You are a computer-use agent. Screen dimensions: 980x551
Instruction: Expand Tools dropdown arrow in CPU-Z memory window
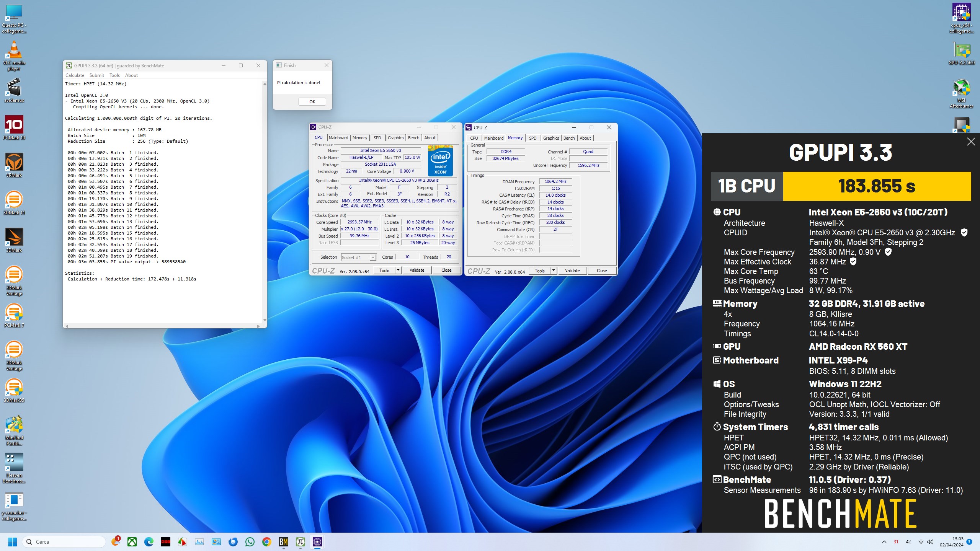point(554,271)
